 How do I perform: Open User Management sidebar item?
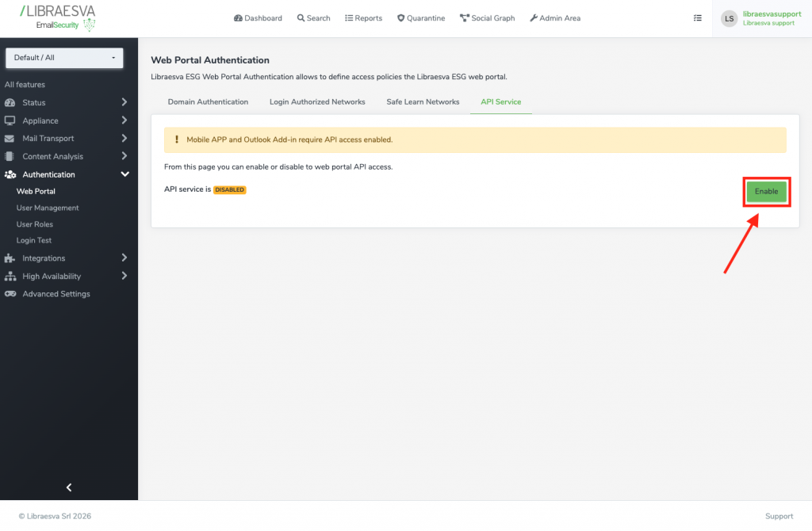[48, 208]
